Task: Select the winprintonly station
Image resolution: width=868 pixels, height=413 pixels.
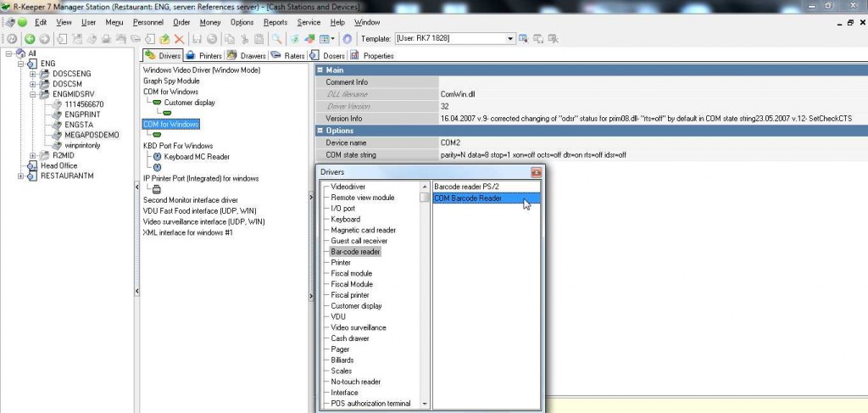Action: coord(82,145)
